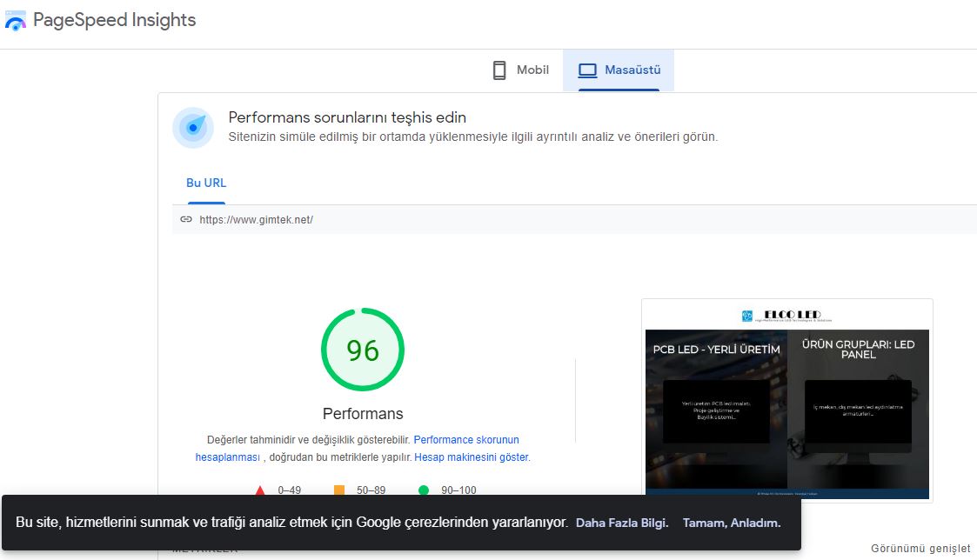Click Performans sorunlarını teşhis edin heading
The height and width of the screenshot is (560, 977).
347,117
